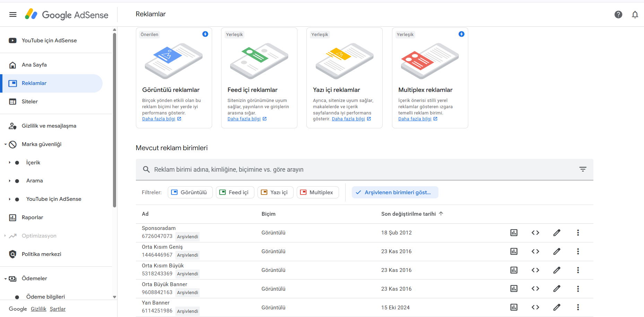View report for Orta Kısım Büyük
Image resolution: width=644 pixels, height=317 pixels.
[514, 270]
